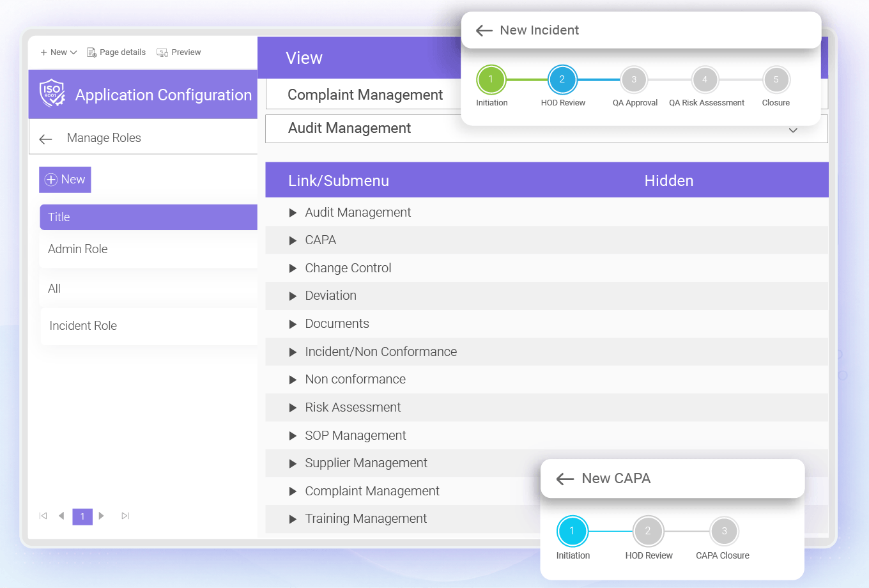Expand the SOP Management triangle
Viewport: 869px width, 588px height.
(293, 436)
